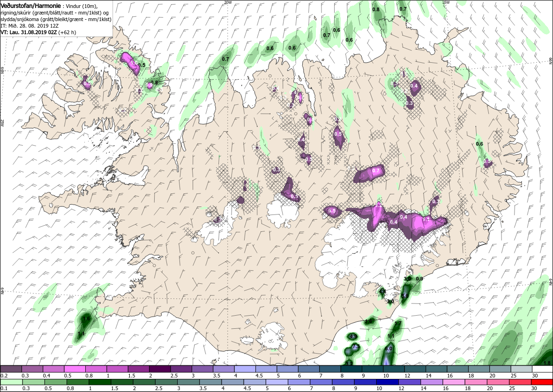Click the 7.3 rain value on the map
Screen dimensions: 553x392
point(356,347)
